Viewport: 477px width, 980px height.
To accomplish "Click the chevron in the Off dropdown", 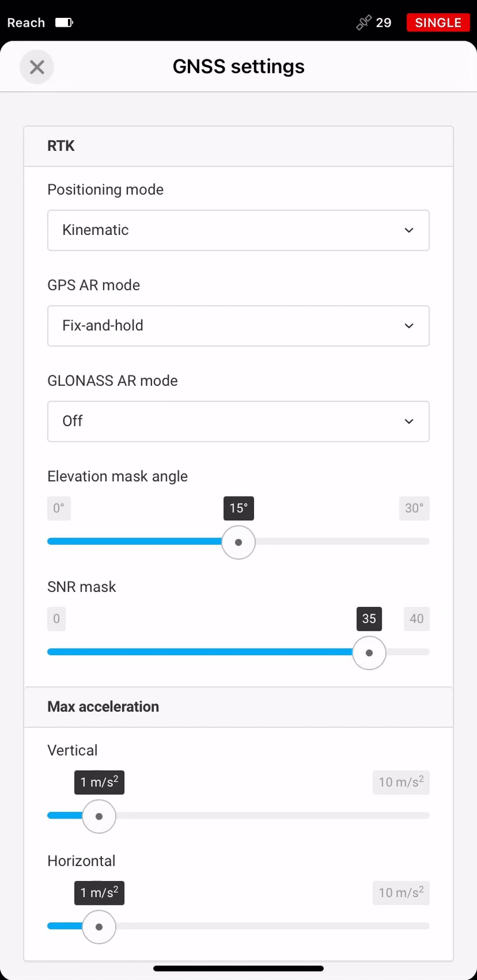I will (x=409, y=421).
